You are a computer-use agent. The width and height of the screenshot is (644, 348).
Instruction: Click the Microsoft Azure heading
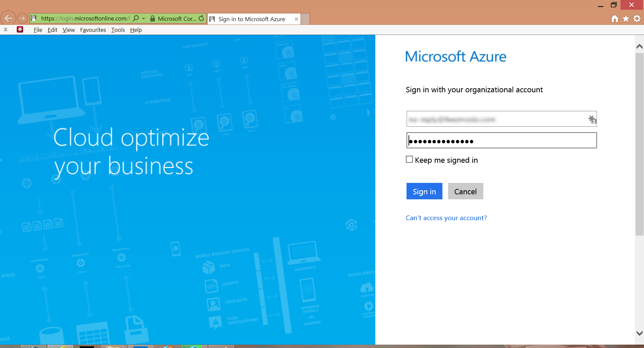[x=456, y=56]
